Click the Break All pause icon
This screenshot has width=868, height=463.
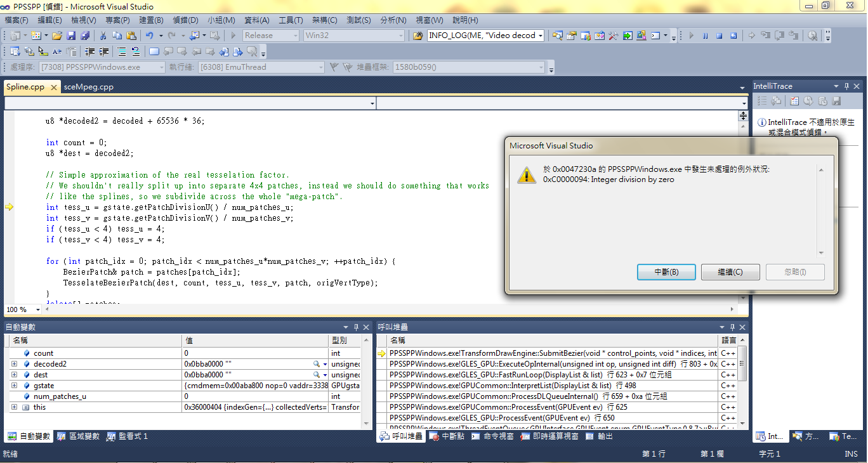pos(705,36)
